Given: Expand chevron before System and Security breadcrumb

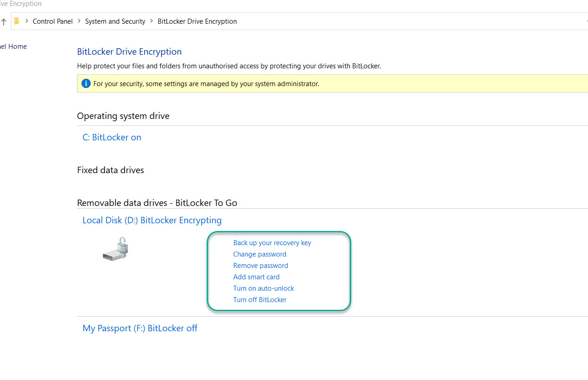Looking at the screenshot, I should [x=79, y=21].
